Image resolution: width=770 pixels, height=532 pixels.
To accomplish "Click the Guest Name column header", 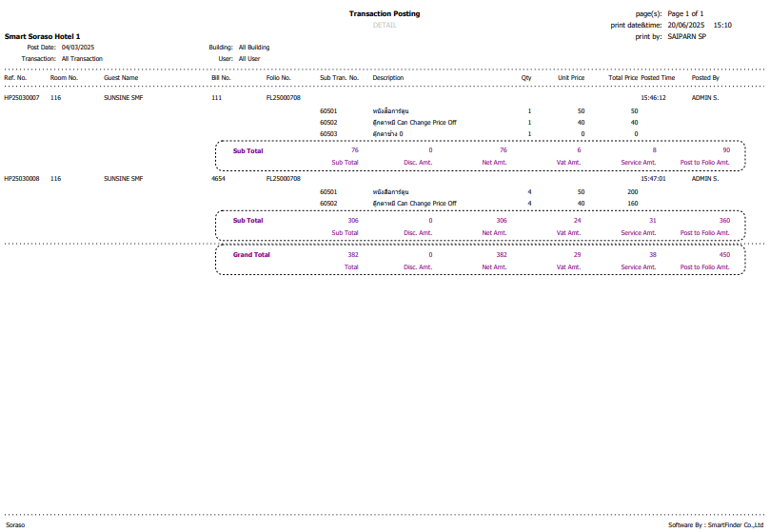I will pyautogui.click(x=121, y=77).
